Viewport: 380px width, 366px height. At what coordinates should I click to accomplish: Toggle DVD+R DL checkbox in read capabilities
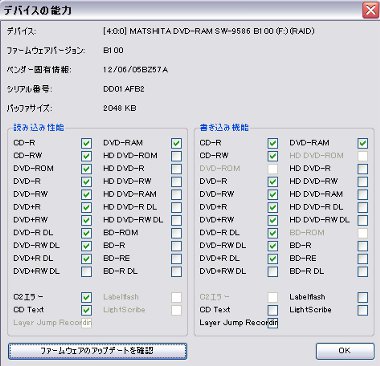[86, 259]
